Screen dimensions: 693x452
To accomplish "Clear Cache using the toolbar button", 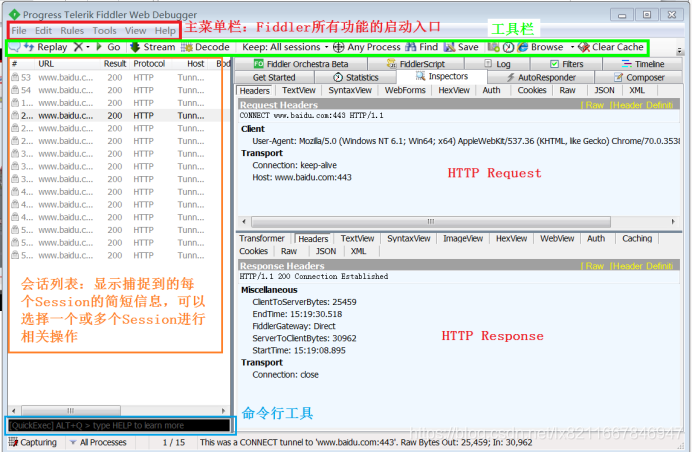I will [x=611, y=47].
